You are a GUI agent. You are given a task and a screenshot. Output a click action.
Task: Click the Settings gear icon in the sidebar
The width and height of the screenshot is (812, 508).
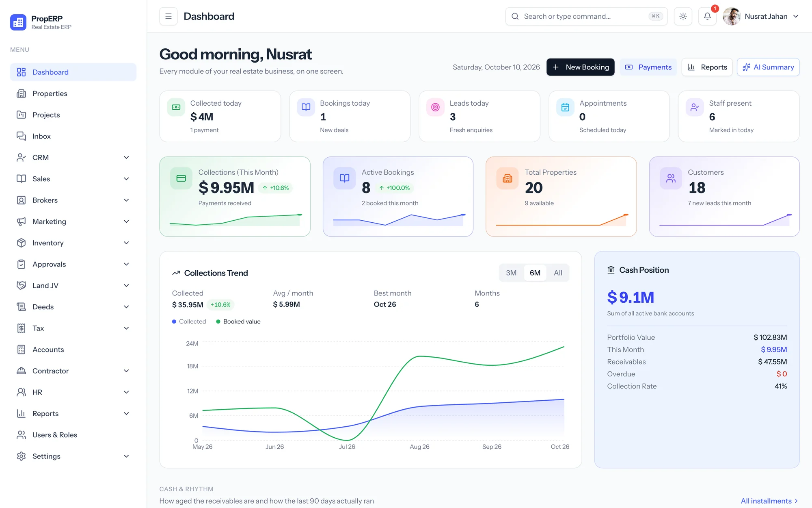click(21, 456)
